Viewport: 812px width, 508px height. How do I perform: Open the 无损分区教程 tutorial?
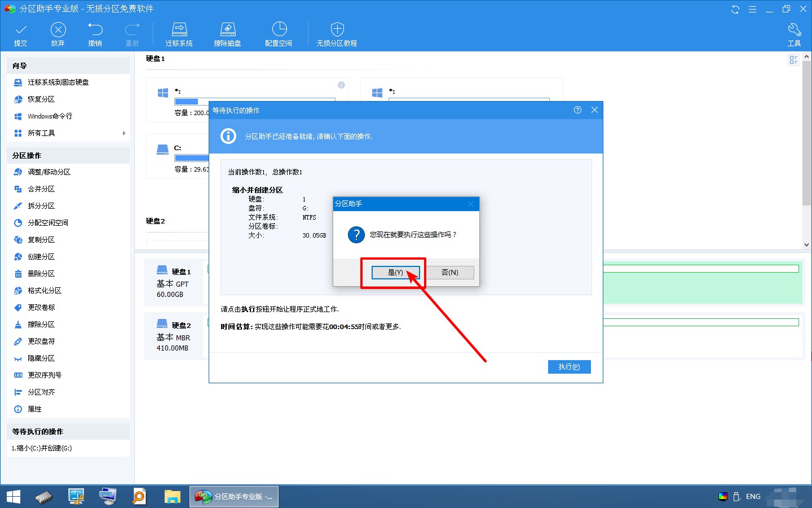(337, 34)
